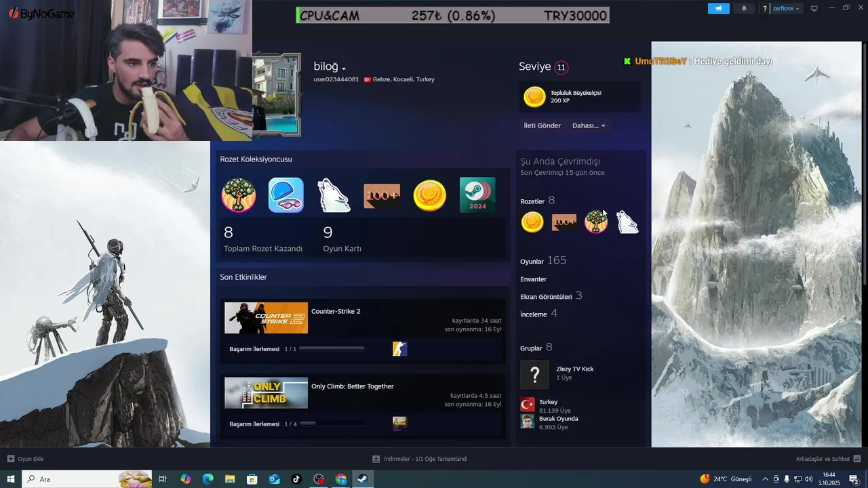The width and height of the screenshot is (868, 488).
Task: Open the white wolf badge in showcase
Action: tap(334, 195)
